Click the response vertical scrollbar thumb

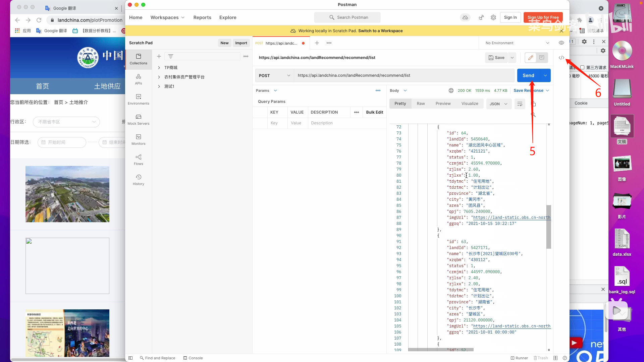click(x=549, y=227)
